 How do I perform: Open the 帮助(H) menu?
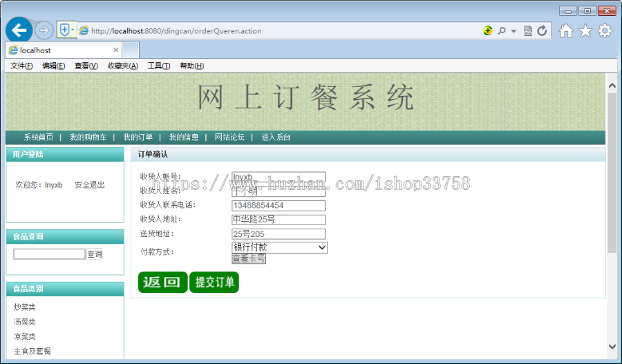191,66
